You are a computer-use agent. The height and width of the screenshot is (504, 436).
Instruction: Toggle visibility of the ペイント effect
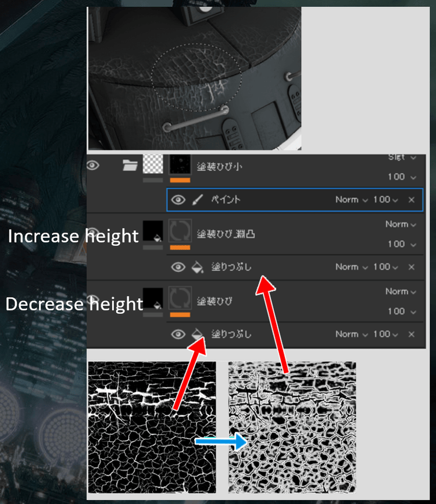[x=178, y=200]
